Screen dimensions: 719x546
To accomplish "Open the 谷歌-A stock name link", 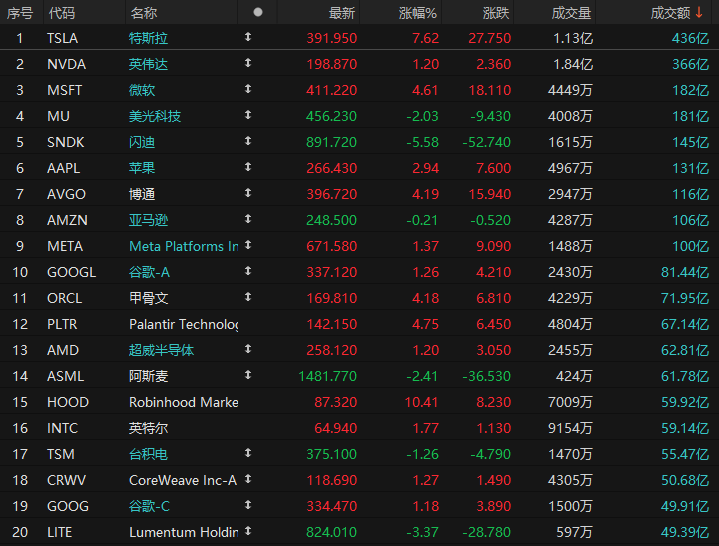I will click(x=149, y=272).
